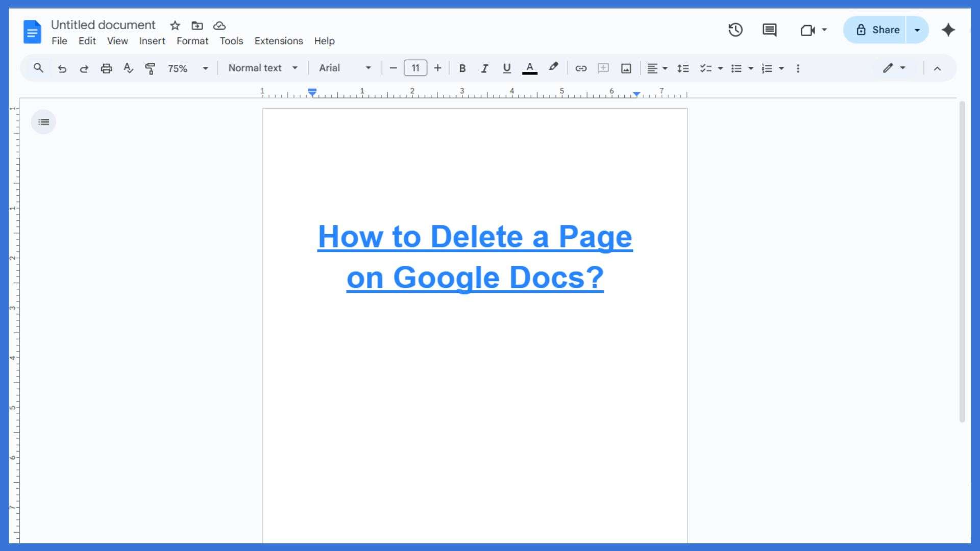Expand checklist menu arrow
The height and width of the screenshot is (551, 980).
pyautogui.click(x=720, y=68)
